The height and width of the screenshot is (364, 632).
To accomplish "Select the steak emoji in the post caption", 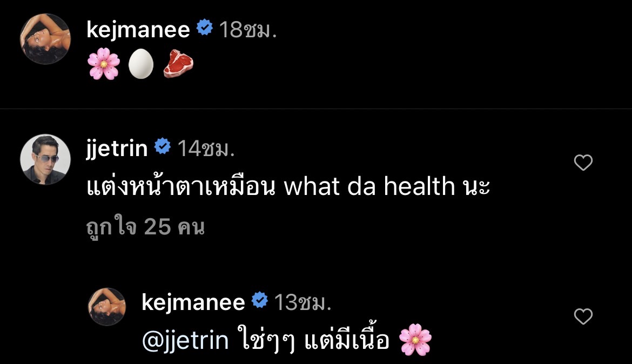I will pos(179,64).
